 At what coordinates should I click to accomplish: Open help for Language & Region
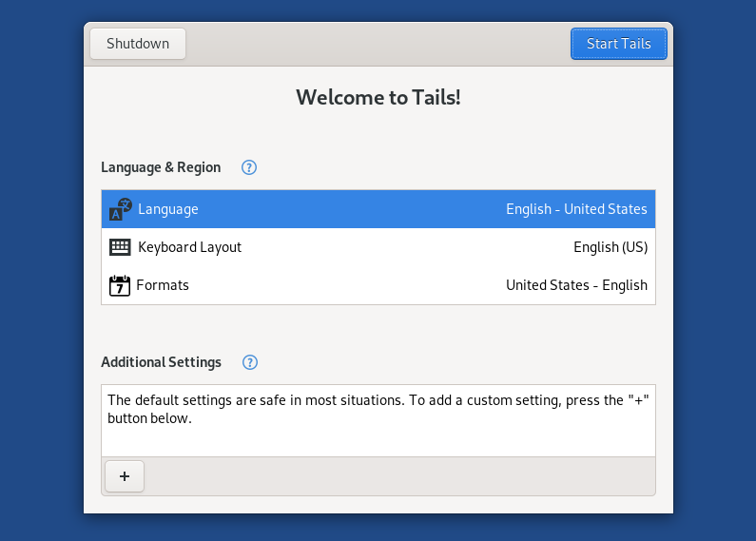coord(249,167)
